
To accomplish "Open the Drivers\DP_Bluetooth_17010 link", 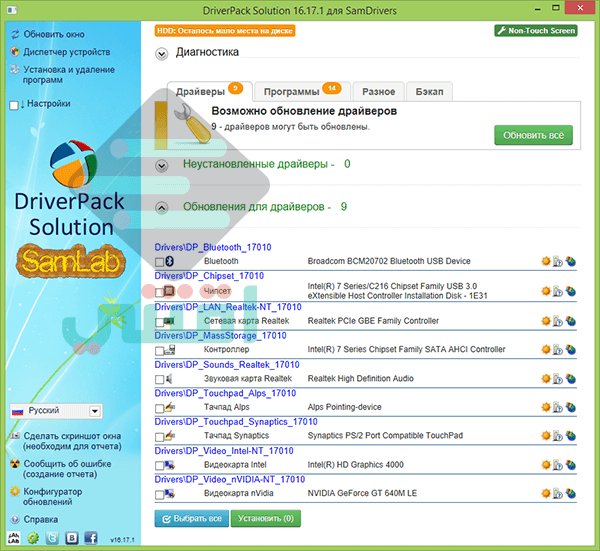I will coord(213,248).
